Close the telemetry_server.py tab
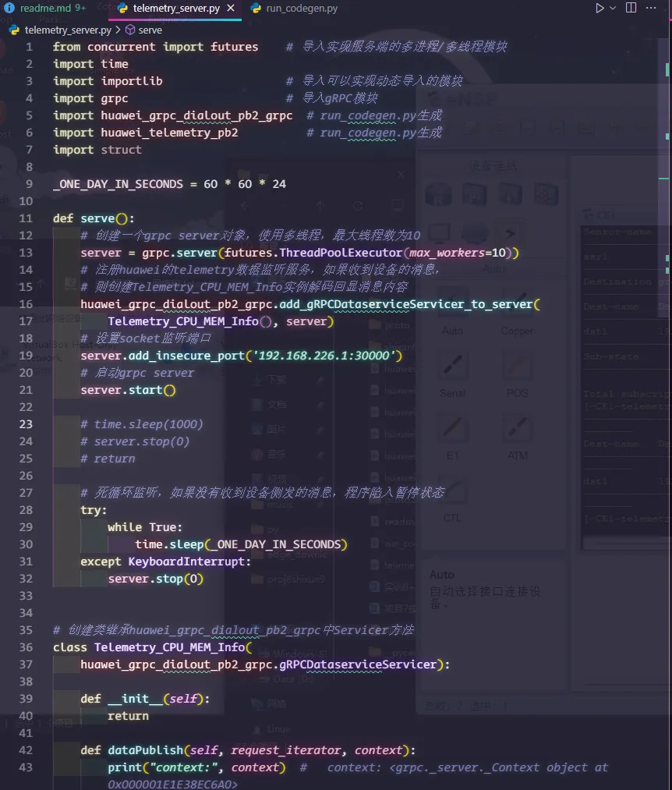 pos(231,8)
